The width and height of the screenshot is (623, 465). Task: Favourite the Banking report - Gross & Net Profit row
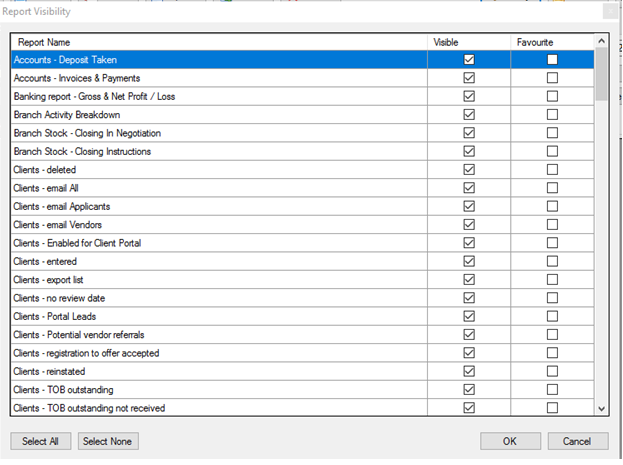click(552, 96)
